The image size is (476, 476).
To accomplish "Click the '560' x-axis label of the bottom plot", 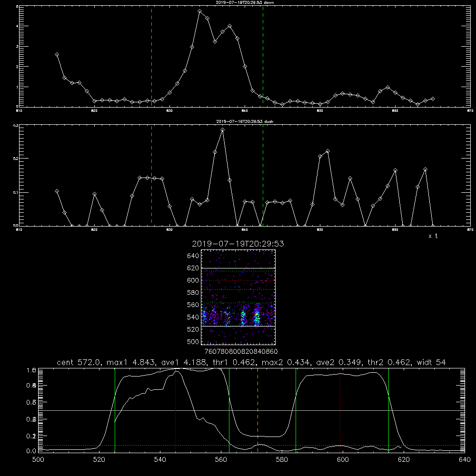I will [221, 460].
